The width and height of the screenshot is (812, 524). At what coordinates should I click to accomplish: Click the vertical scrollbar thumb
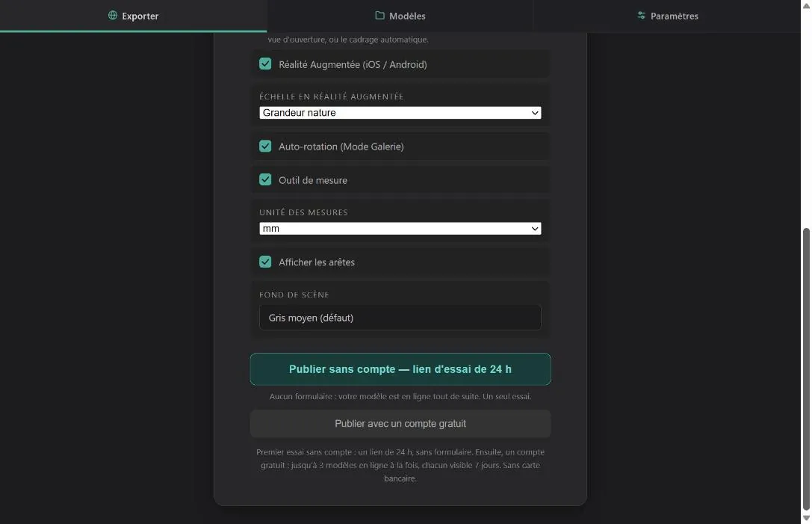coord(806,369)
